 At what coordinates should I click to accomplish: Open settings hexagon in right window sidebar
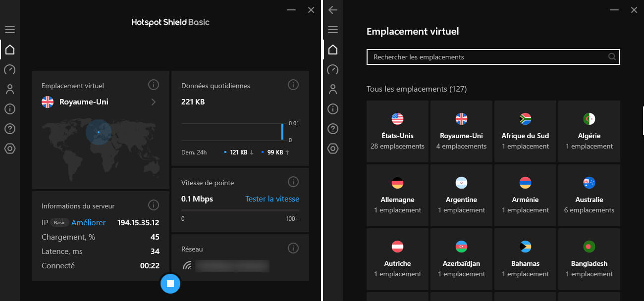[x=333, y=149]
